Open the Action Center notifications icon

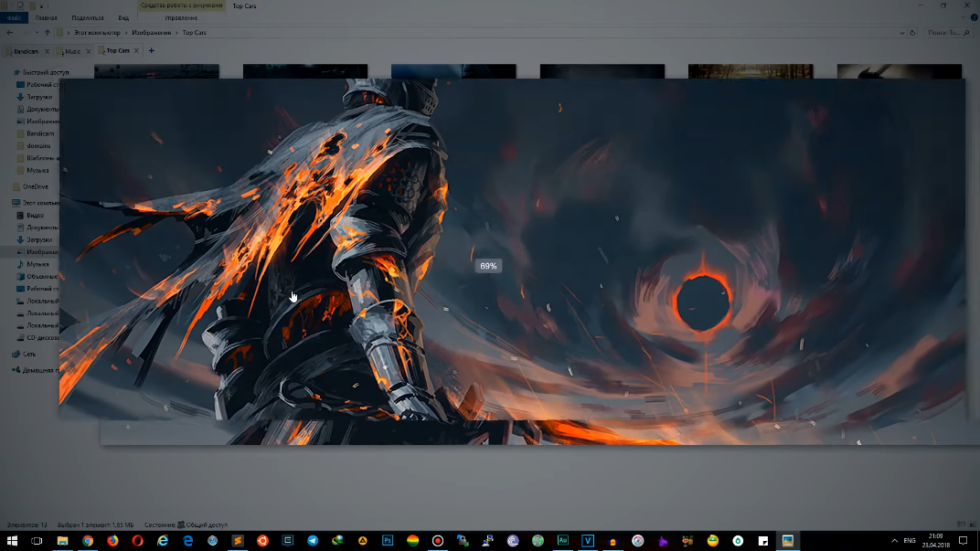click(x=964, y=540)
